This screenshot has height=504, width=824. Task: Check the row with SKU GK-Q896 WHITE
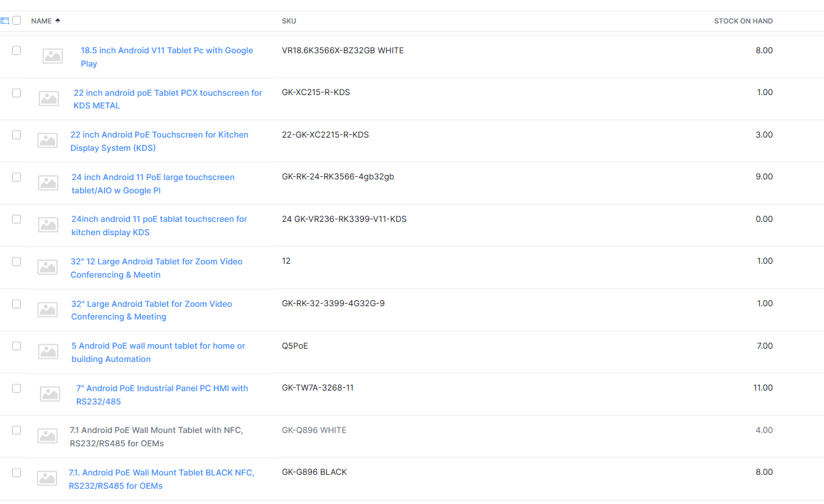pos(16,430)
